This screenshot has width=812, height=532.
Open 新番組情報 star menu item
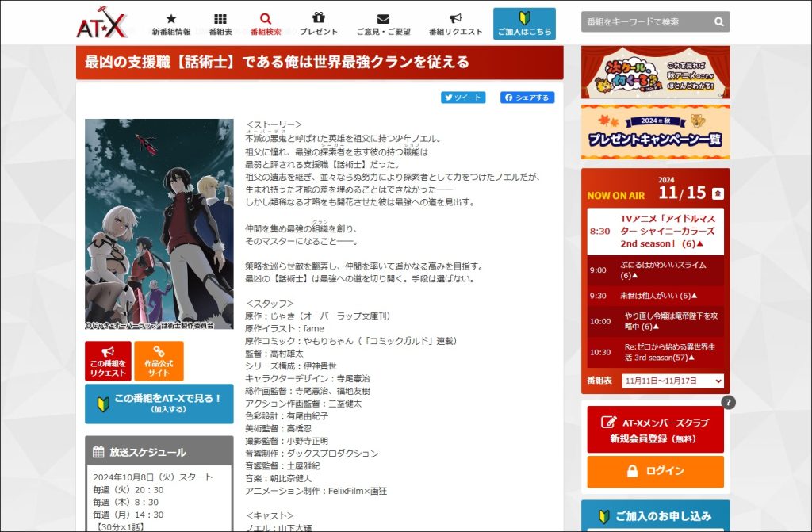[171, 18]
